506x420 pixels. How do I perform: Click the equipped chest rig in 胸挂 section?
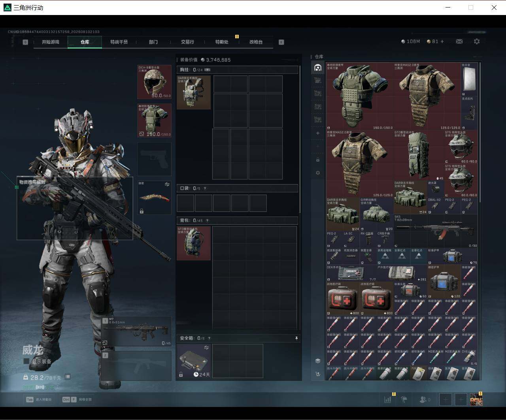click(x=194, y=92)
